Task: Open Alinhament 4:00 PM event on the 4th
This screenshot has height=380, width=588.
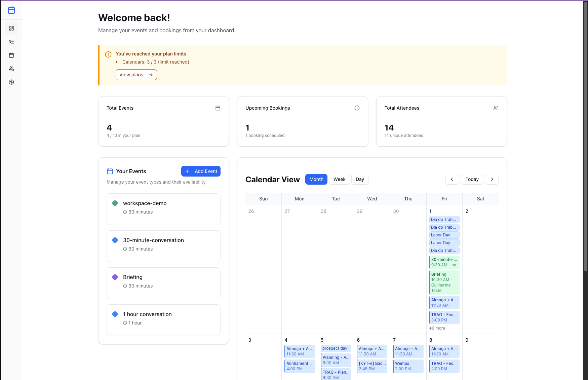Action: [300, 366]
